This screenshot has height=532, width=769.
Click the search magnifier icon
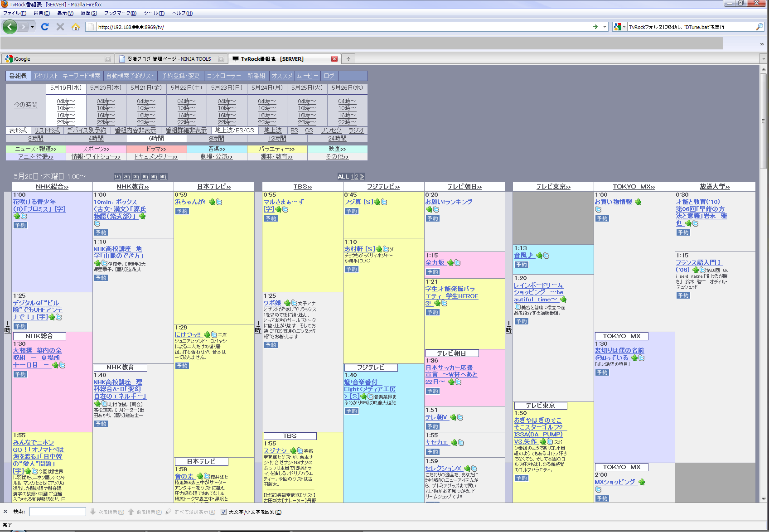click(x=759, y=27)
